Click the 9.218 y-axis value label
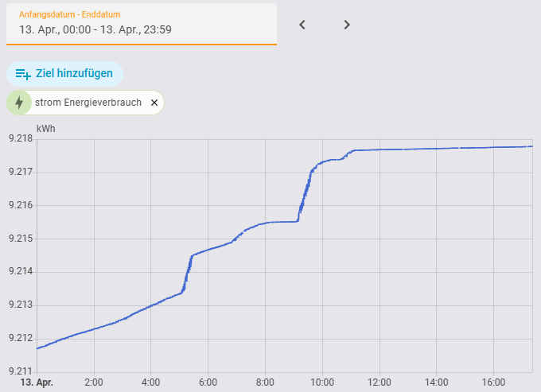The image size is (541, 392). [x=20, y=138]
